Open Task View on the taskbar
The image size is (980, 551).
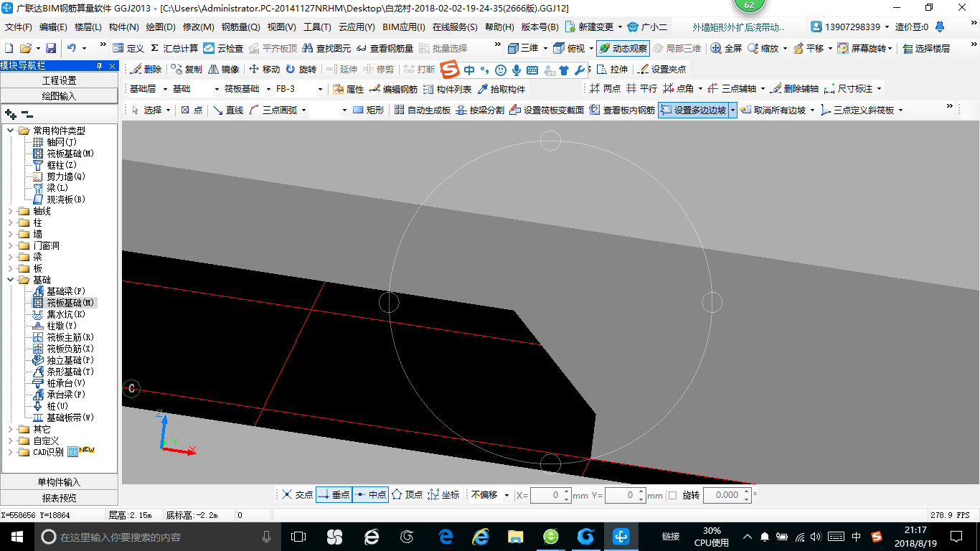click(298, 536)
